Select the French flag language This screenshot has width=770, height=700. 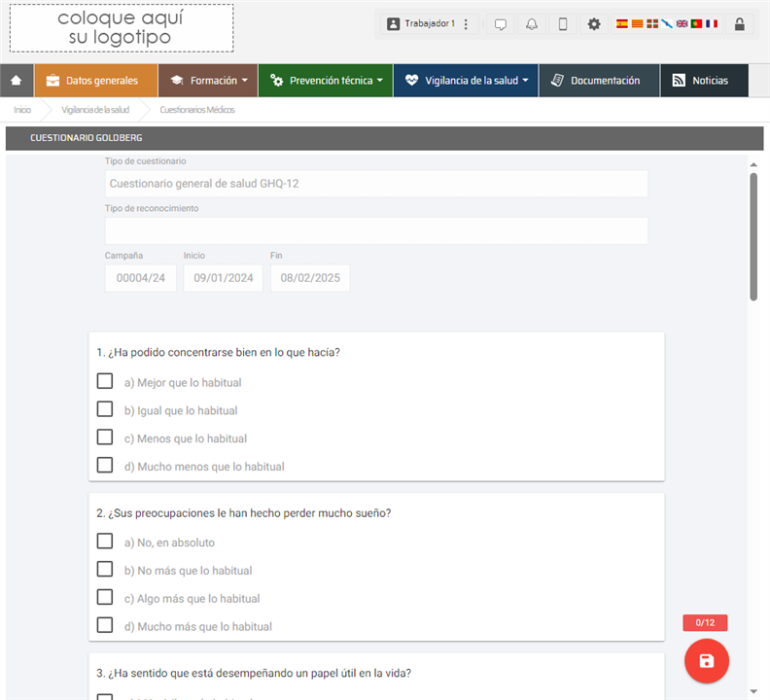[x=712, y=23]
